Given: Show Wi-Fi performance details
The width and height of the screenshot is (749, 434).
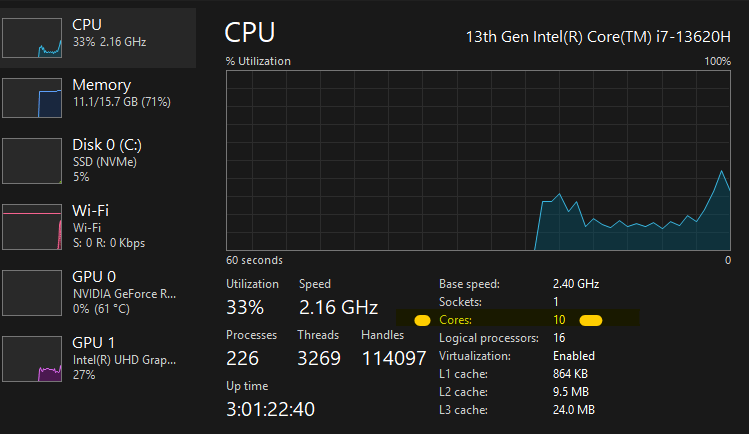Looking at the screenshot, I should click(x=98, y=227).
